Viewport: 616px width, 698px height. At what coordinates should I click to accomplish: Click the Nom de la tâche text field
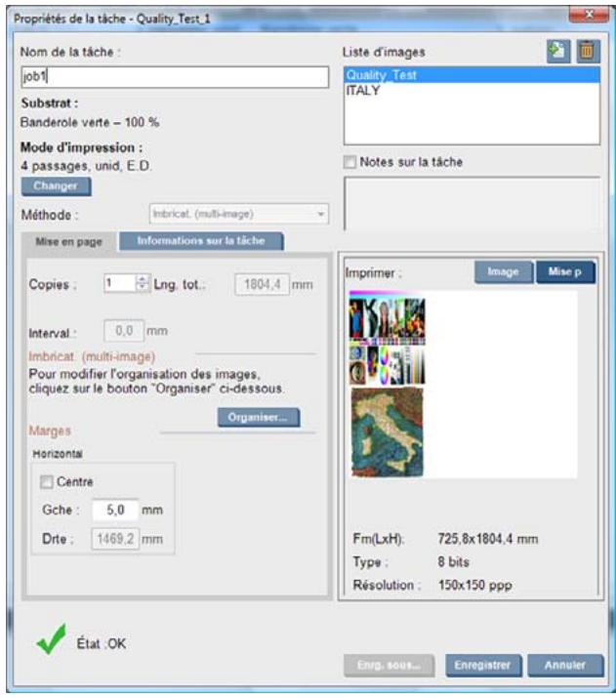click(175, 77)
